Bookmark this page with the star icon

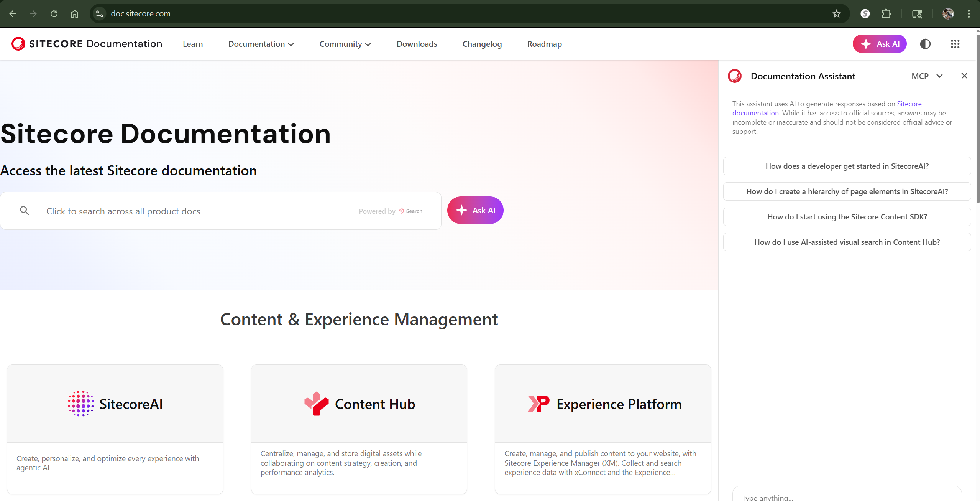pyautogui.click(x=836, y=14)
